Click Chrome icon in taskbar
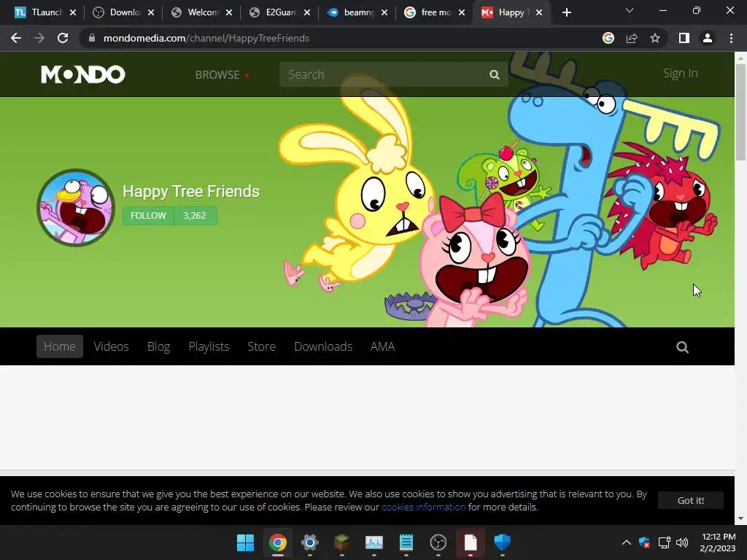Viewport: 747px width, 560px height. click(278, 542)
